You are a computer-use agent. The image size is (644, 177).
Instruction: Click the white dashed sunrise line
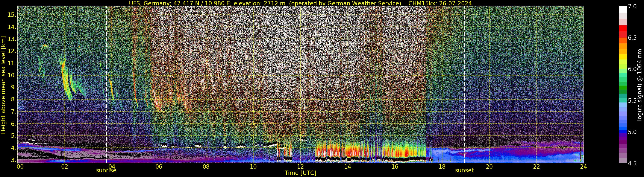pyautogui.click(x=106, y=85)
